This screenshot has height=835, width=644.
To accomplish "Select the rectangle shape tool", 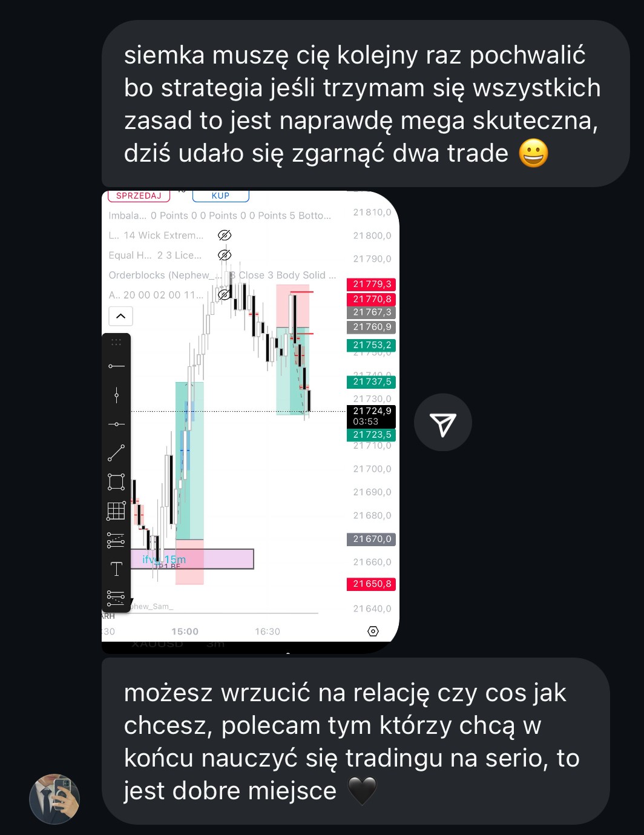I will point(116,482).
